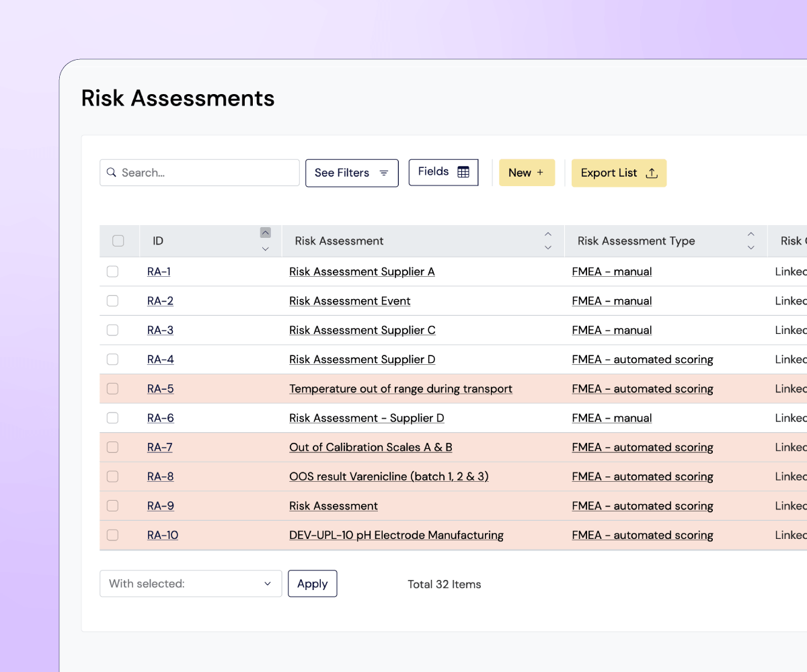This screenshot has height=672, width=807.
Task: Click the Export List button
Action: [x=619, y=173]
